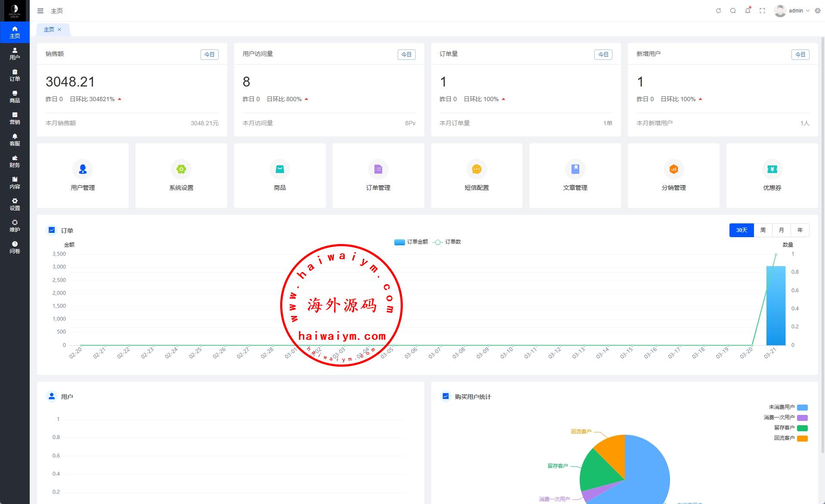This screenshot has height=504, width=825.
Task: Toggle 未消费用户 legend in pie chart
Action: (x=802, y=407)
